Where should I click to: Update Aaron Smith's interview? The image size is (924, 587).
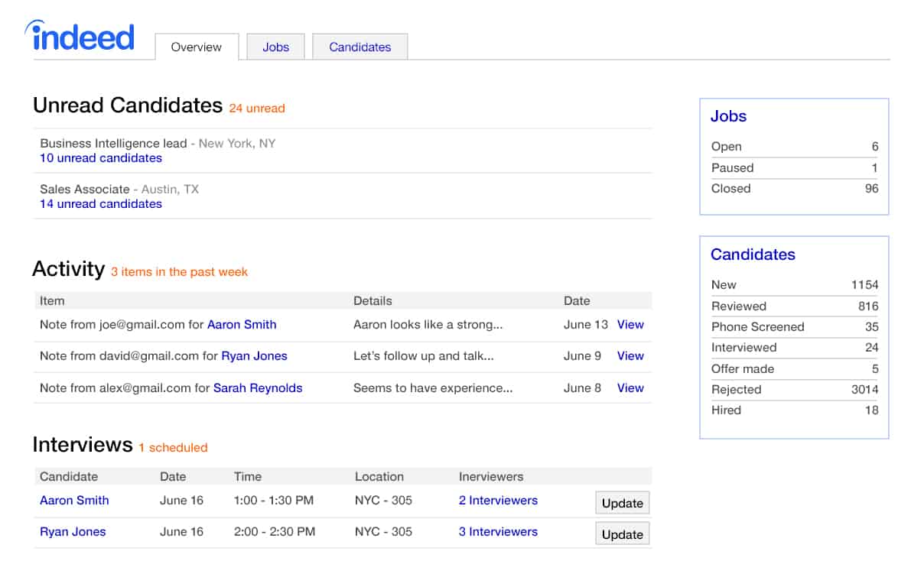click(x=622, y=503)
